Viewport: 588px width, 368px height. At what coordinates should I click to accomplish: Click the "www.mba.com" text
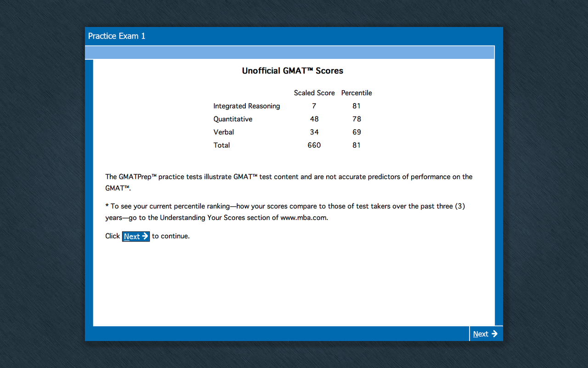304,218
